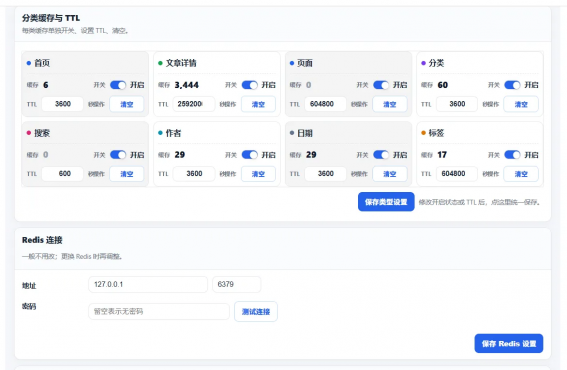567x370 pixels.
Task: Toggle the 页面 cache switch
Action: click(x=381, y=85)
